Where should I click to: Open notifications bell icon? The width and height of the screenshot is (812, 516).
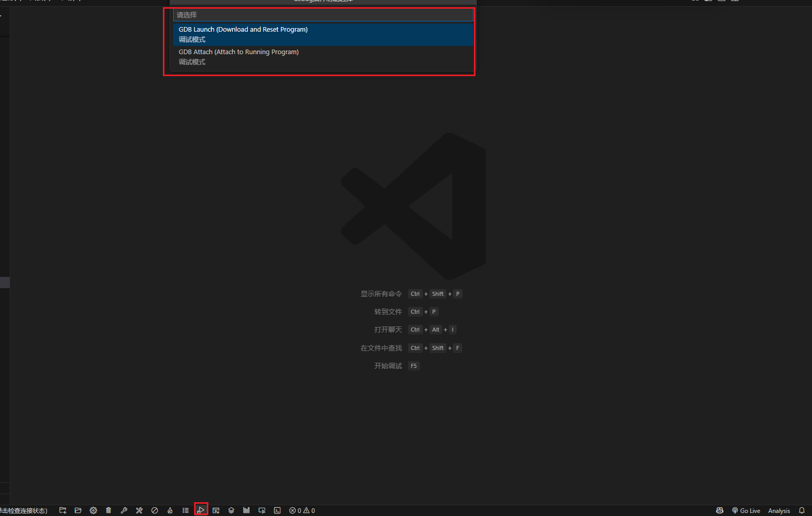[802, 510]
